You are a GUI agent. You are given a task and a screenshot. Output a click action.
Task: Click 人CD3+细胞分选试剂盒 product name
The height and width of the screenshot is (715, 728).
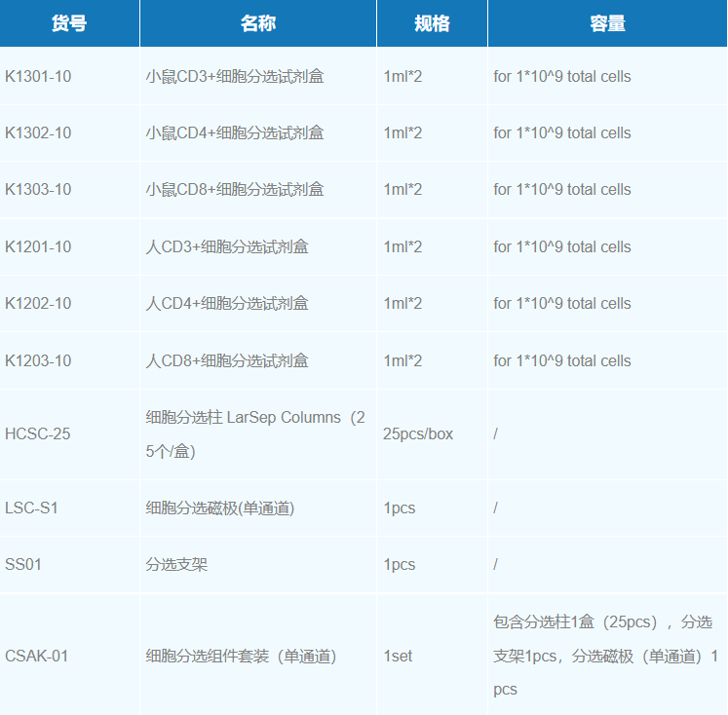226,246
